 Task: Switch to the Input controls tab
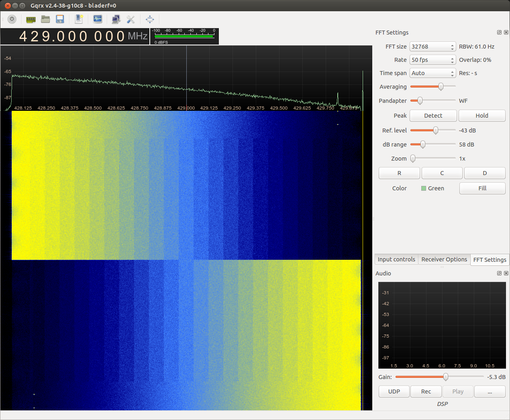(396, 259)
